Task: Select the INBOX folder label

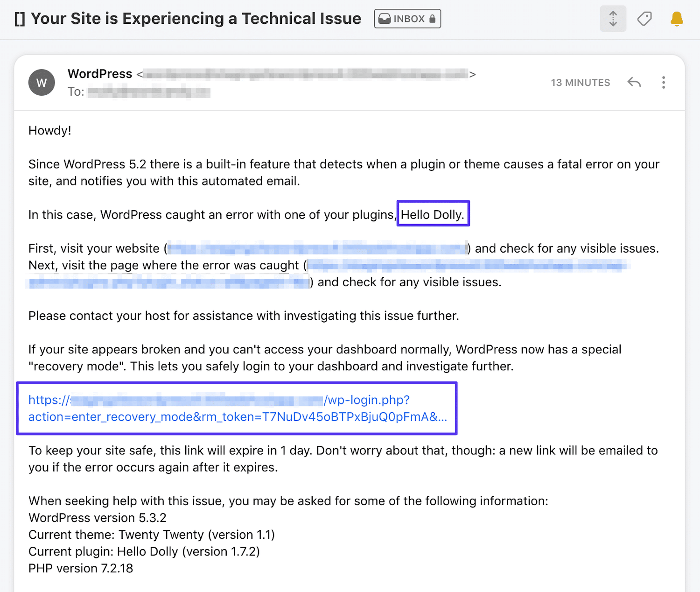Action: [407, 18]
